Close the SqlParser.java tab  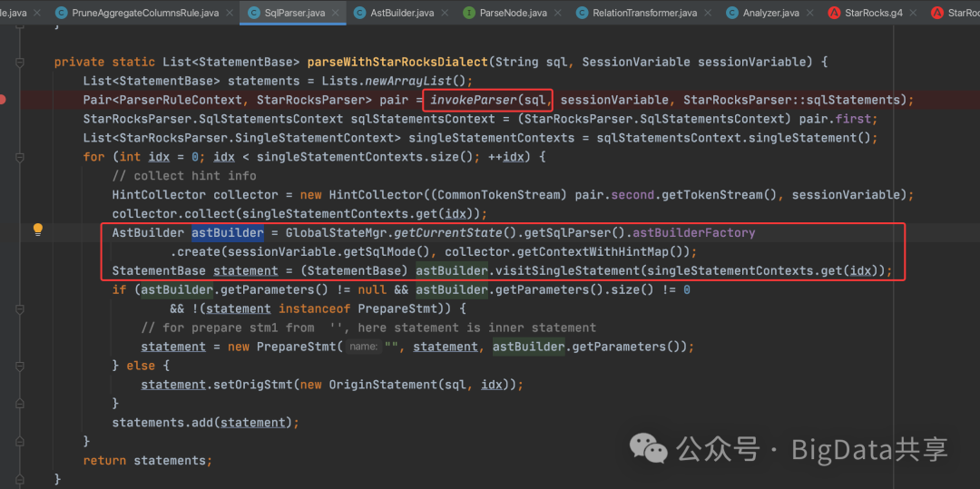[334, 12]
